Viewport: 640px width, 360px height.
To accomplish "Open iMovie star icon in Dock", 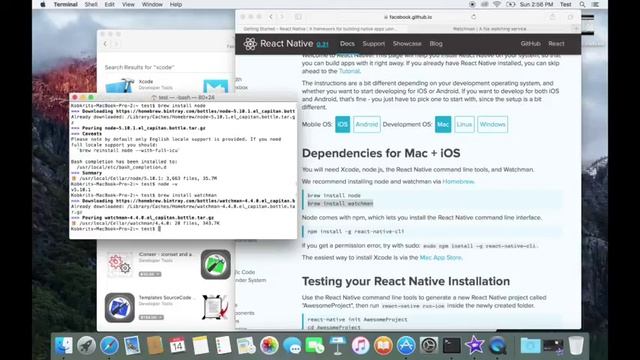I will coord(475,346).
